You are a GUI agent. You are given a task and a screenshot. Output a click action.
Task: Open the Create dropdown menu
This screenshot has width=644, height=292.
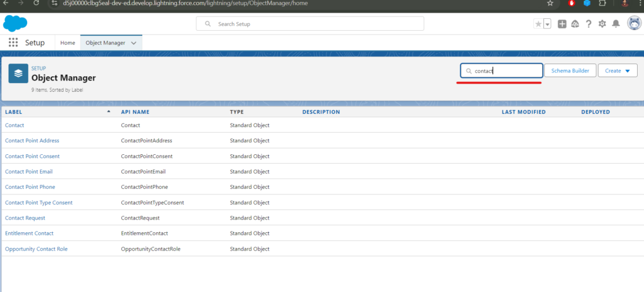618,70
